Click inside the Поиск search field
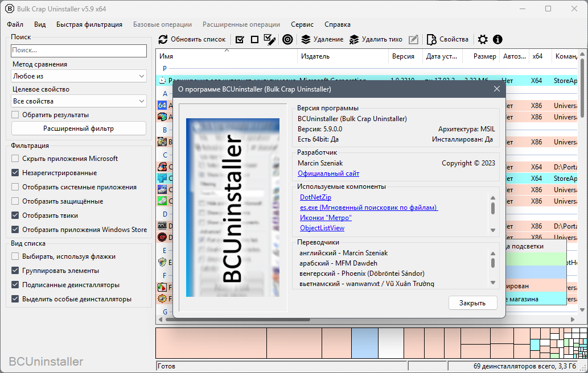This screenshot has height=373, width=588. tap(79, 50)
